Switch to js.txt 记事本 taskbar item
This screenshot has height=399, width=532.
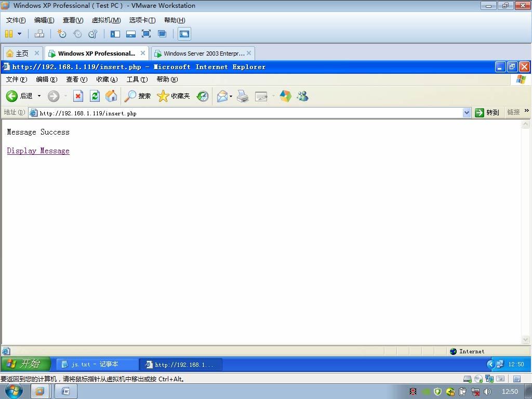[97, 364]
